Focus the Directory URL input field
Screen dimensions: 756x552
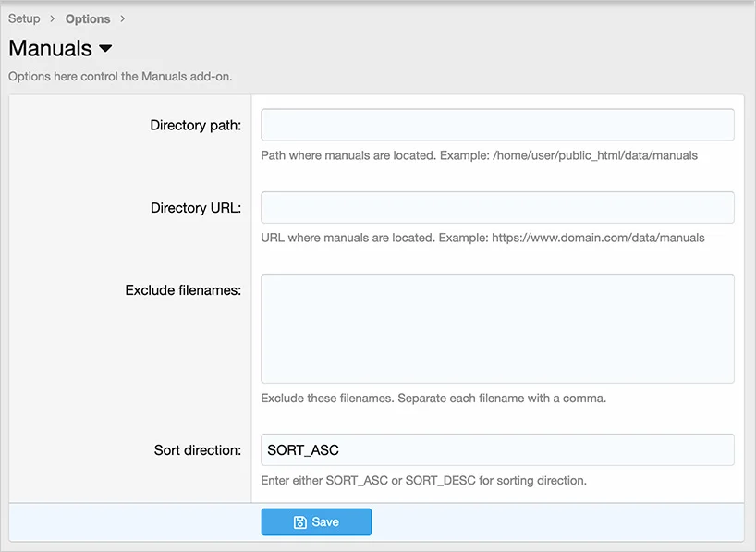(x=497, y=207)
